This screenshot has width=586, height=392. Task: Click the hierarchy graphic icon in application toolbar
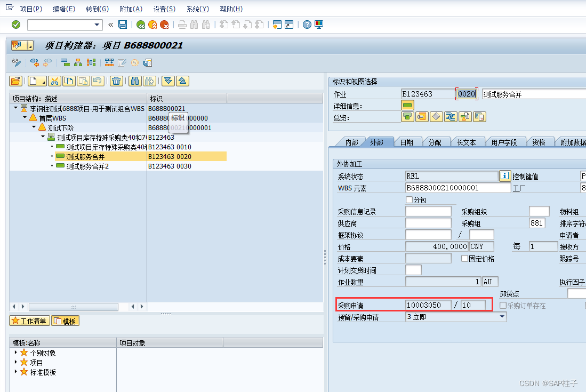click(x=78, y=63)
